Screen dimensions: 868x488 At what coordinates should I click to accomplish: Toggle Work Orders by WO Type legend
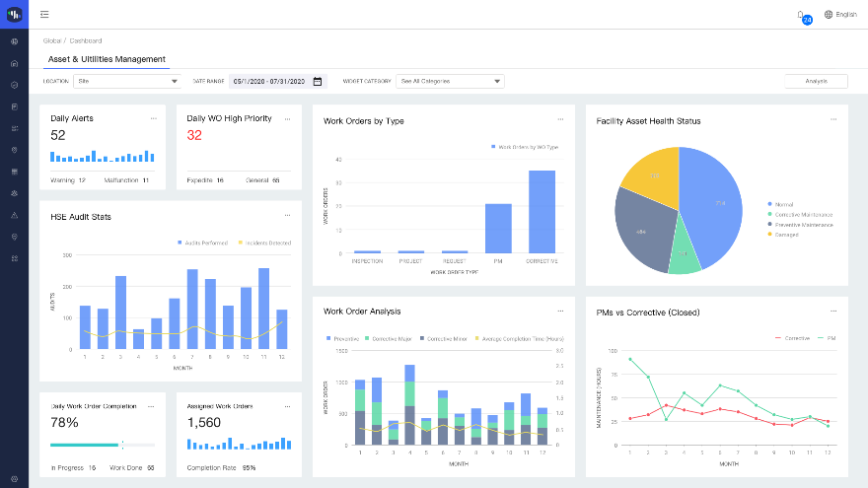(525, 147)
